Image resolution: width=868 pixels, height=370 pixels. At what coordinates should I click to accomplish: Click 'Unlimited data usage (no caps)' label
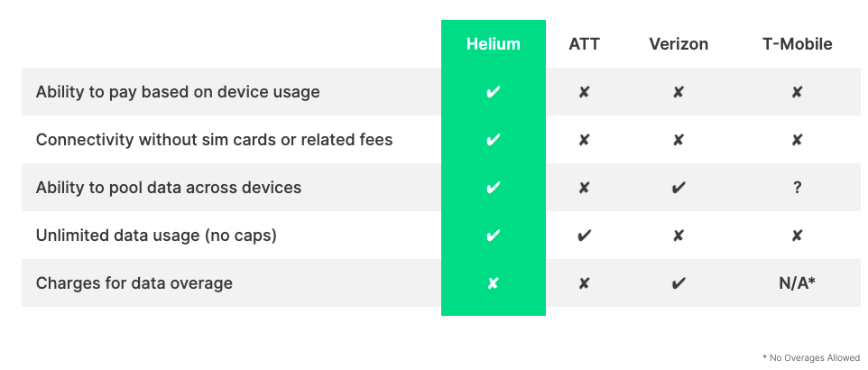point(156,236)
